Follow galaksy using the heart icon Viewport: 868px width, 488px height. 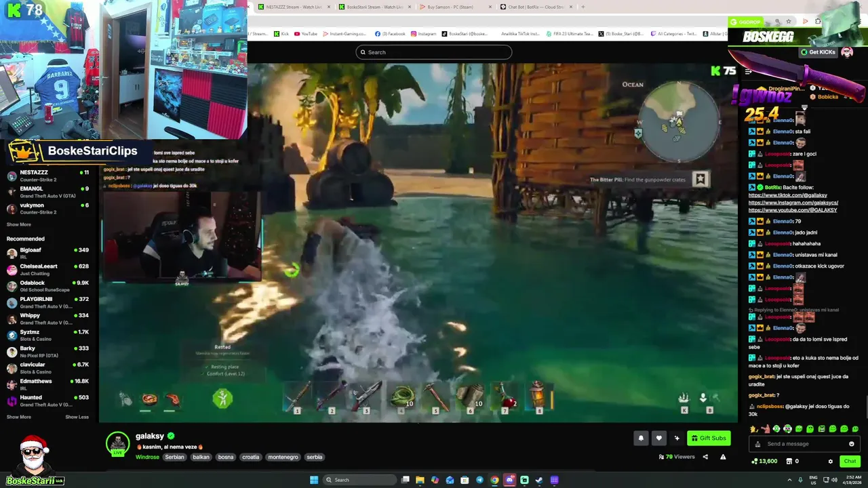(x=658, y=439)
